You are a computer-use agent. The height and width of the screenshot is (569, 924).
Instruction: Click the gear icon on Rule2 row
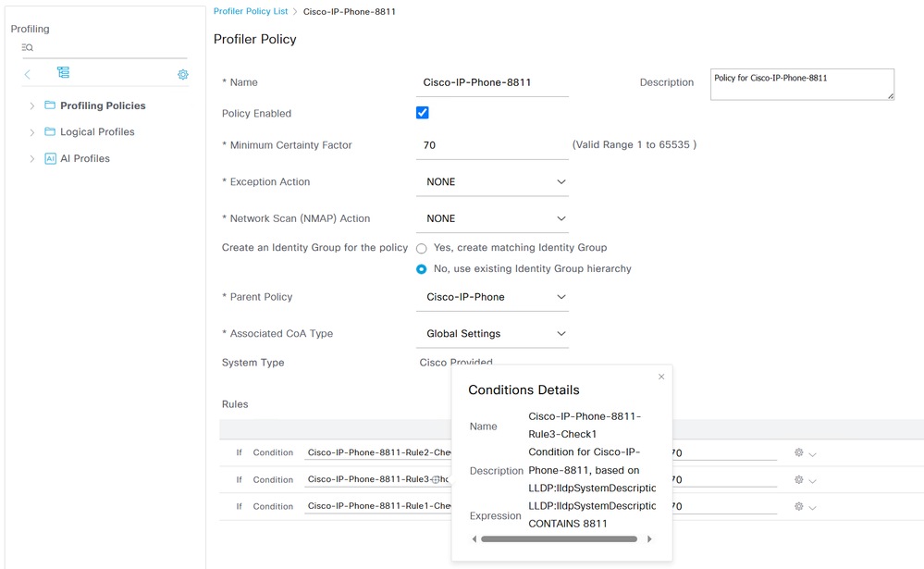(798, 453)
